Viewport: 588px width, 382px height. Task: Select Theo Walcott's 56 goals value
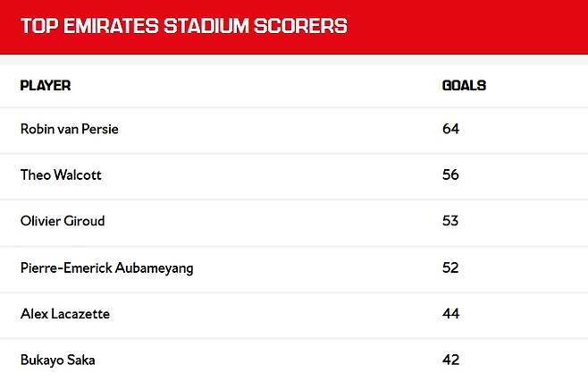[450, 175]
